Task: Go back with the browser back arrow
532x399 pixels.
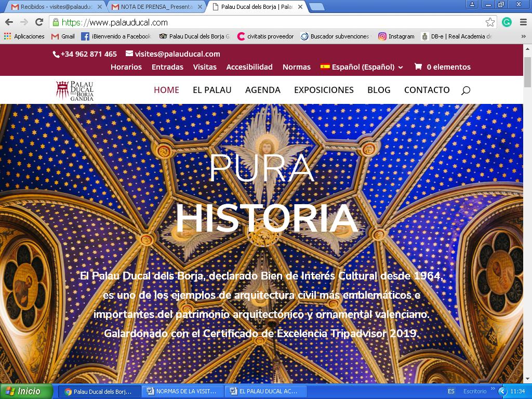Action: pos(9,22)
